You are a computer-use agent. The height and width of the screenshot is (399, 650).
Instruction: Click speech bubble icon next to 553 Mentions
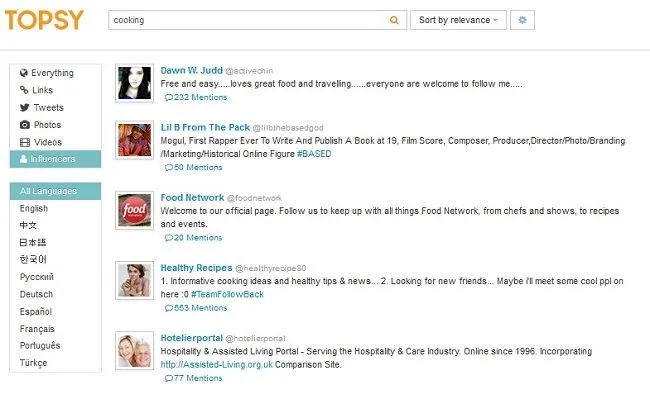(x=169, y=308)
